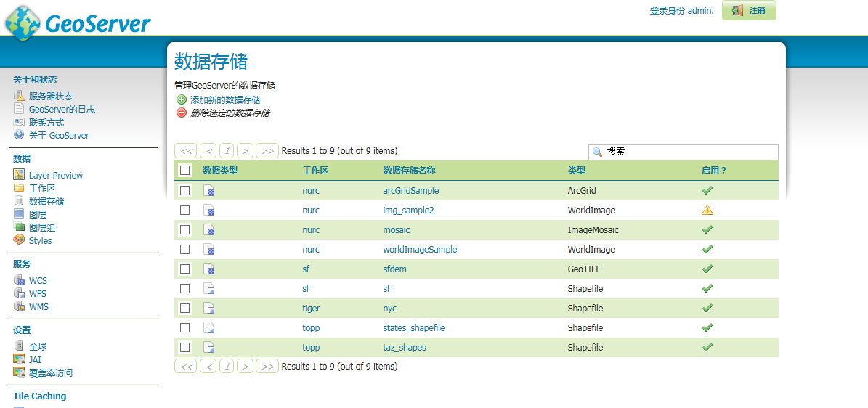
Task: Toggle the select-all checkbox in table header
Action: click(x=185, y=171)
